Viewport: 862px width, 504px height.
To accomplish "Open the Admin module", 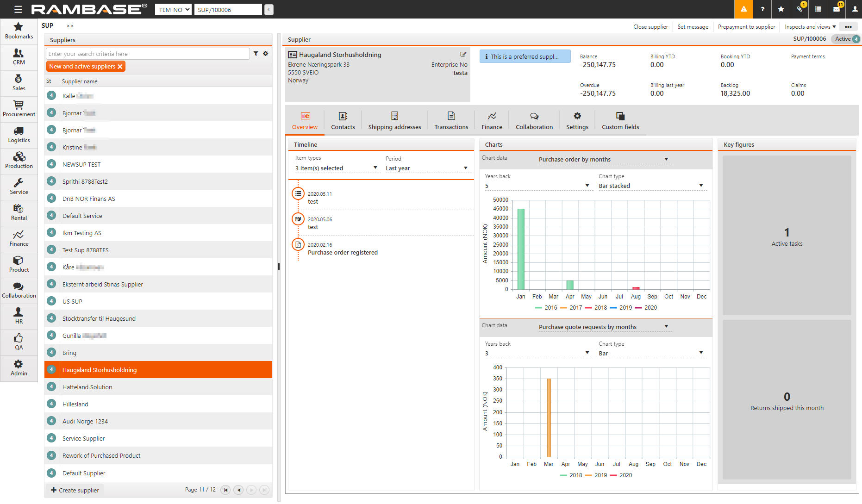I will point(19,368).
